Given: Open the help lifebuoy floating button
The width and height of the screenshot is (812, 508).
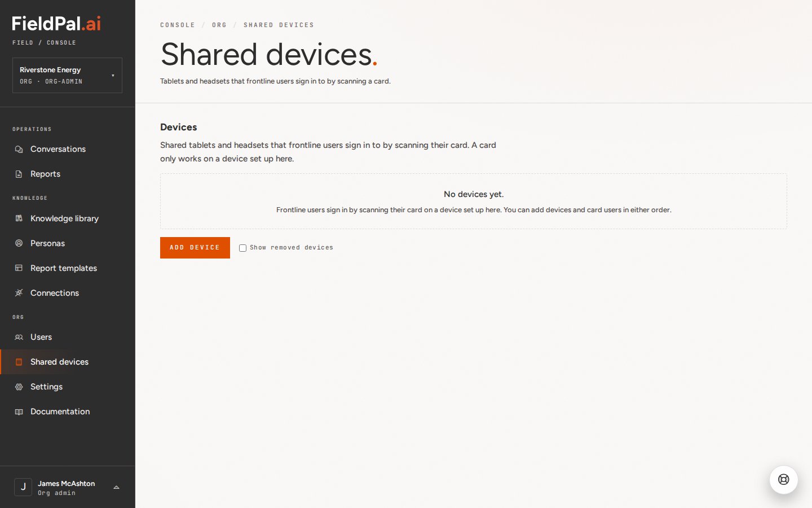Looking at the screenshot, I should 783,479.
